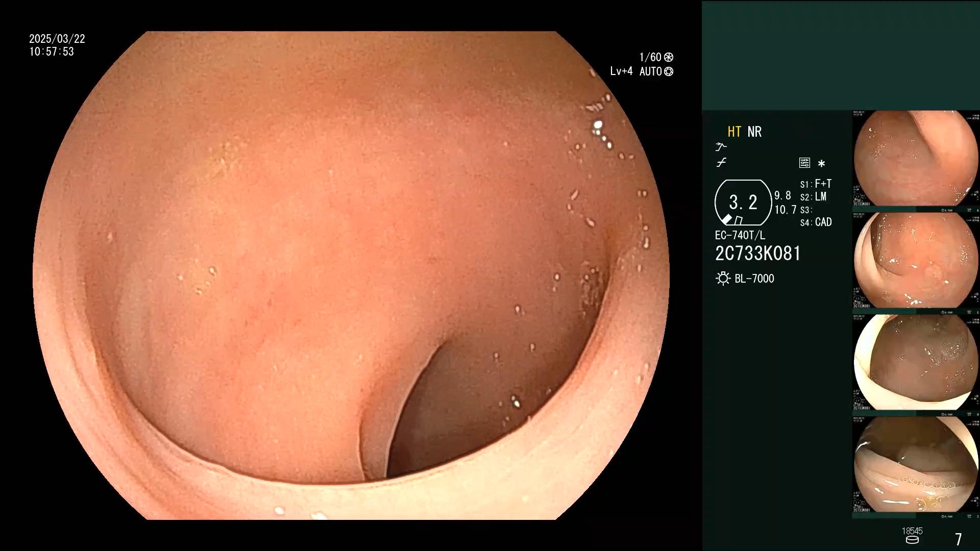Viewport: 980px width, 551px height.
Task: Click the asterisk indicator icon
Action: point(821,163)
